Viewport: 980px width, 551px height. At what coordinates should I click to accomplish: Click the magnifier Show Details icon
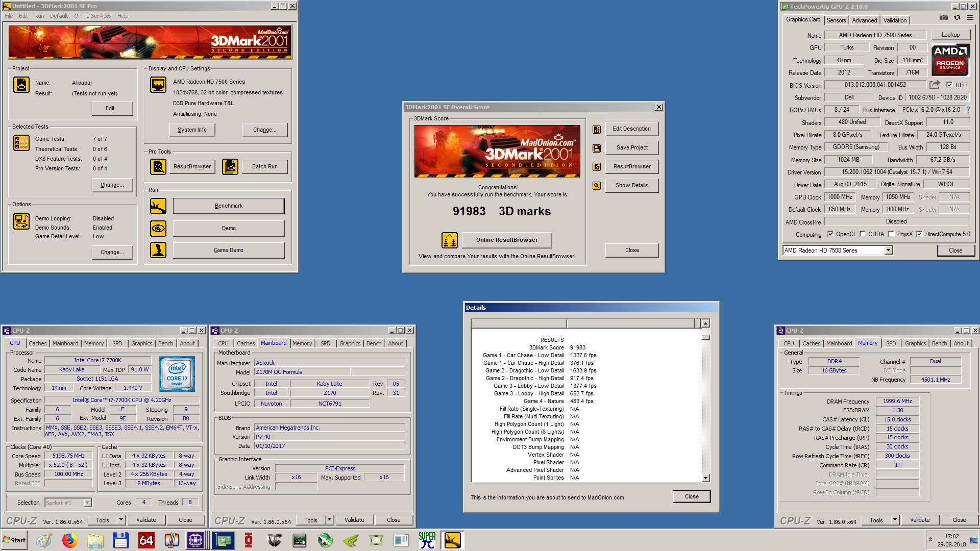(596, 186)
